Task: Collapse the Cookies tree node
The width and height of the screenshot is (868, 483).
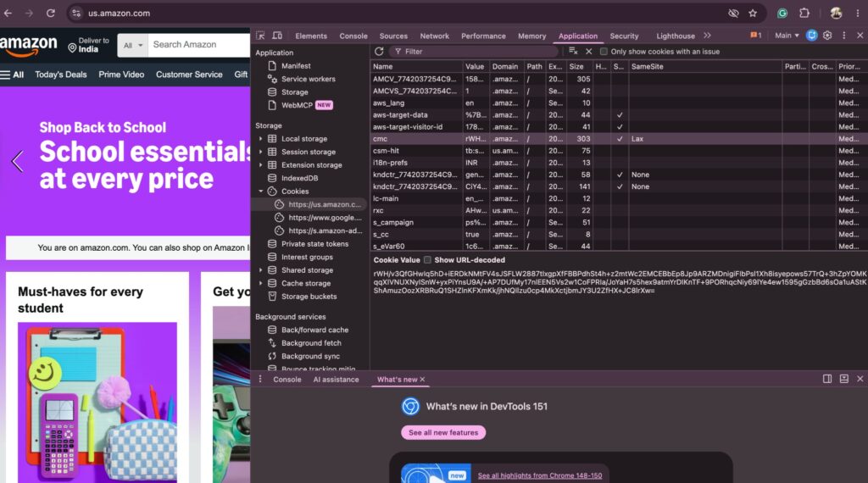Action: [x=261, y=192]
